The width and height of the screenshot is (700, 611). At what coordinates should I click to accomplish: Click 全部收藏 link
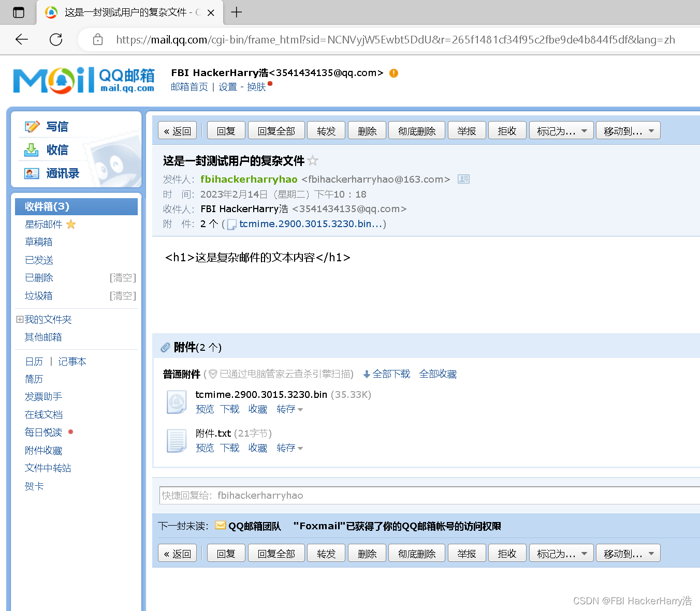pos(438,374)
